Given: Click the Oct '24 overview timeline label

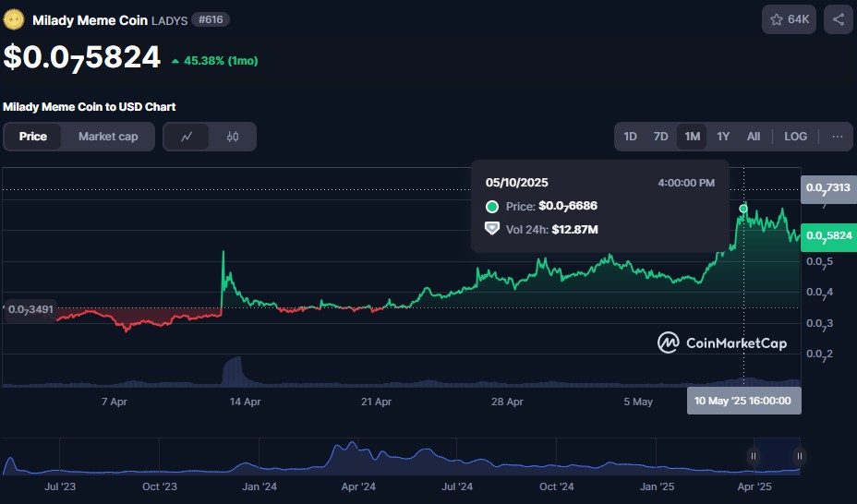Looking at the screenshot, I should pos(556,486).
